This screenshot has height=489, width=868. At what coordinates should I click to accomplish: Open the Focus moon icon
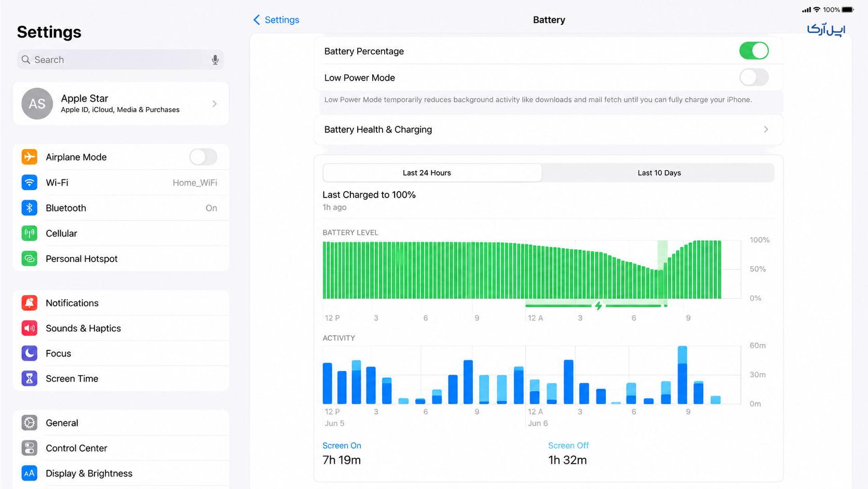click(30, 353)
